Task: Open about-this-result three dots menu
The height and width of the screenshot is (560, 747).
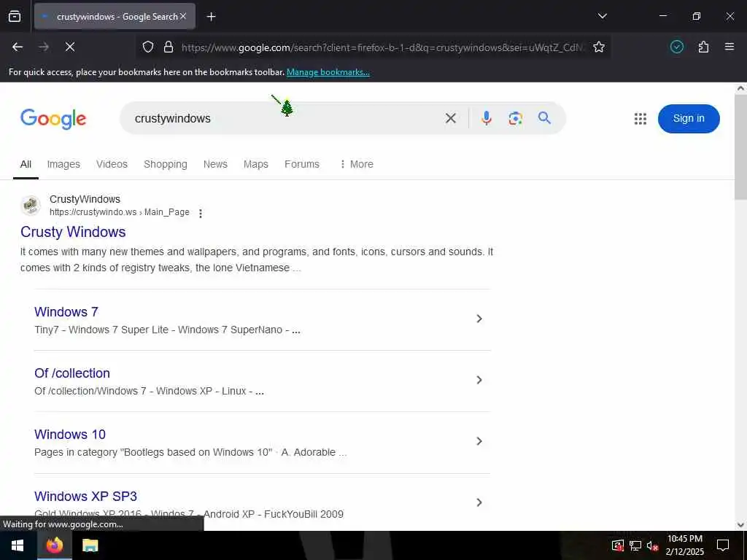Action: click(201, 214)
